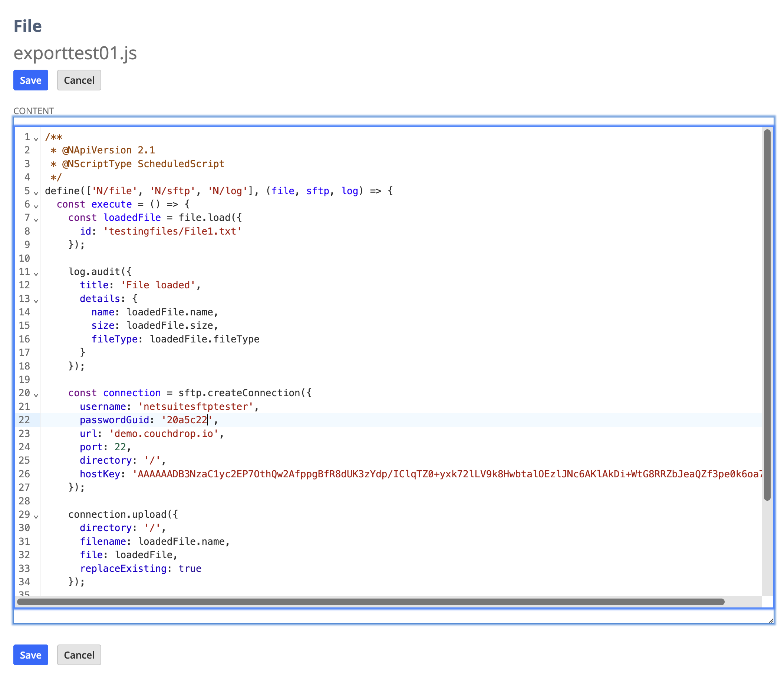Click the 'connection' variable on line 20
The height and width of the screenshot is (676, 784).
coord(132,393)
